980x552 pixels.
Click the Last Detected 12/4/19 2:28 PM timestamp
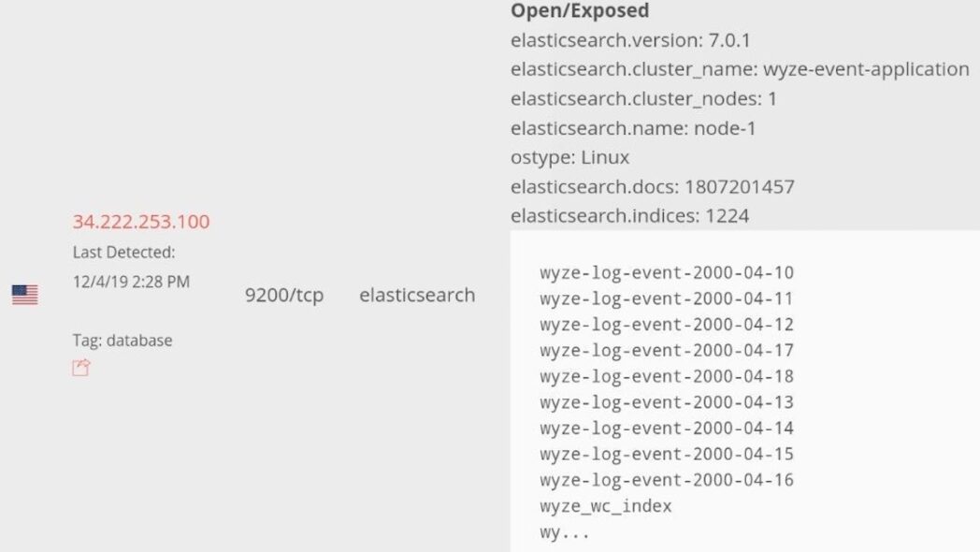click(x=131, y=281)
